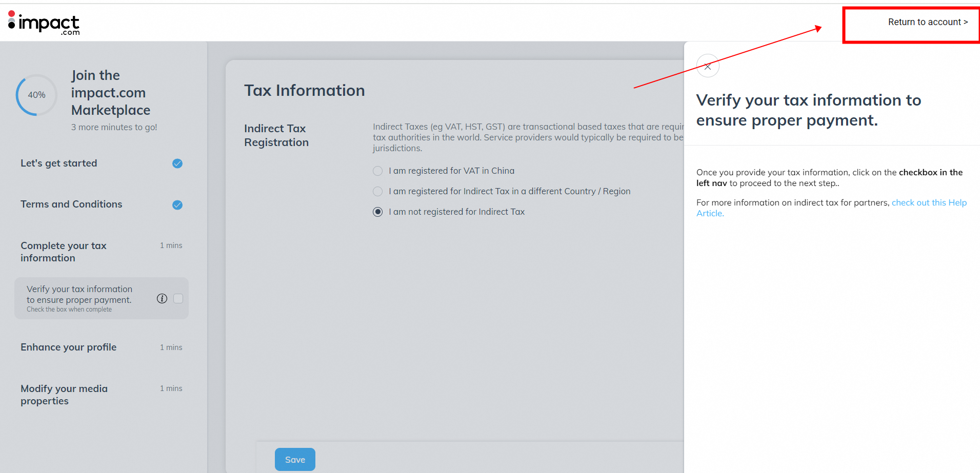Check the verify tax information checkbox
The width and height of the screenshot is (980, 473).
[x=178, y=298]
